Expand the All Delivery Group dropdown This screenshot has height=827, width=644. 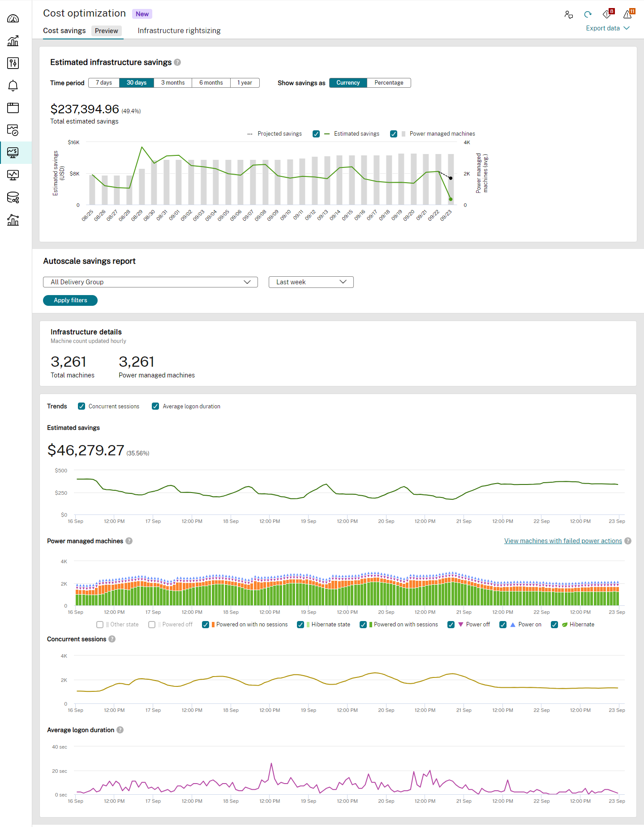(150, 282)
